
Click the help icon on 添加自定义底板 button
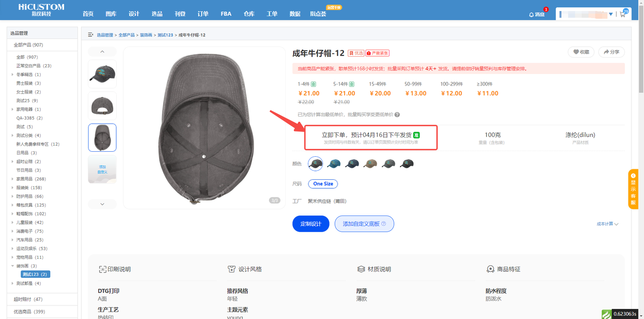click(383, 224)
